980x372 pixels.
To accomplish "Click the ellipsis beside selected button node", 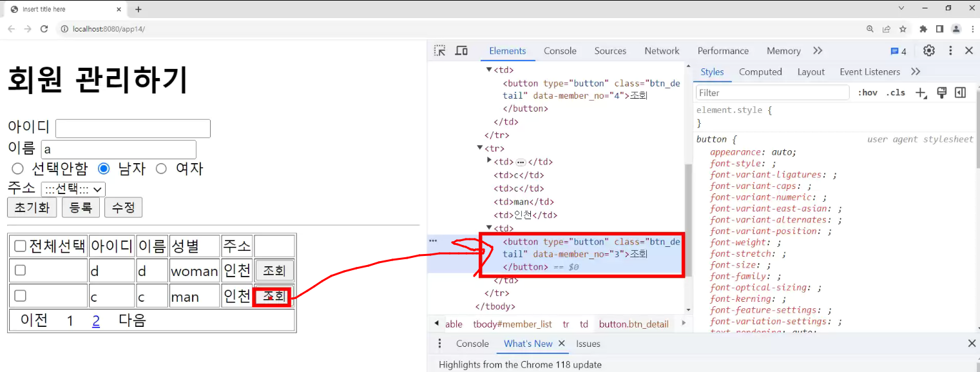I will click(433, 240).
